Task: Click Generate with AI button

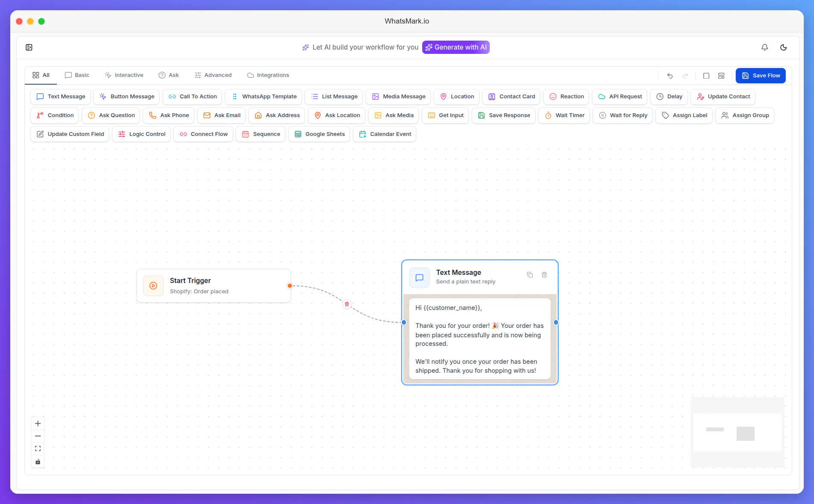Action: point(456,47)
